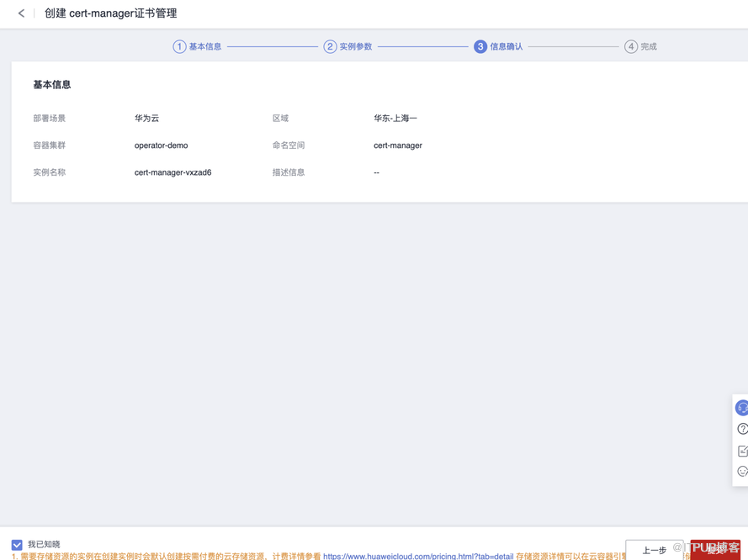Screen dimensions: 748x560
Task: Click the smiley face satisfaction icon
Action: pyautogui.click(x=742, y=472)
